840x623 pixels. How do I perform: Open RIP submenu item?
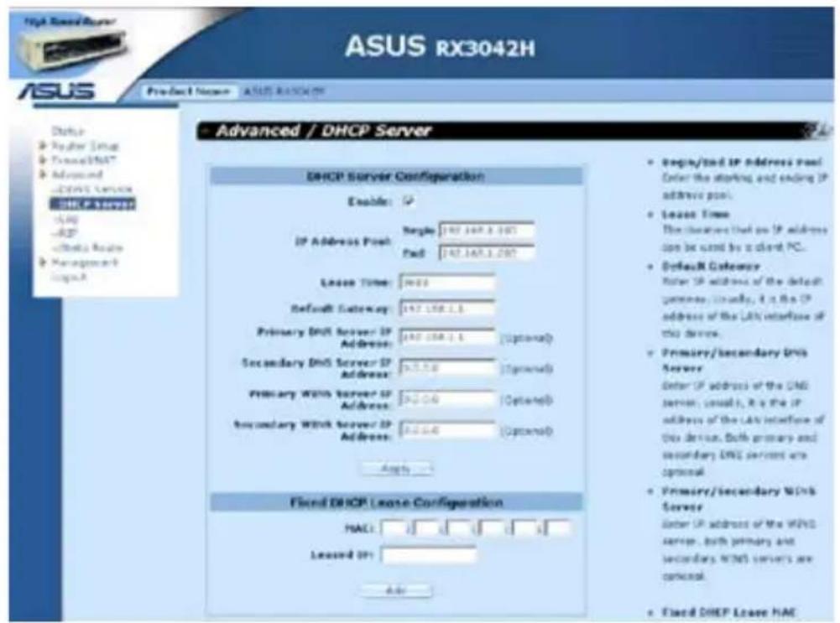pyautogui.click(x=65, y=233)
